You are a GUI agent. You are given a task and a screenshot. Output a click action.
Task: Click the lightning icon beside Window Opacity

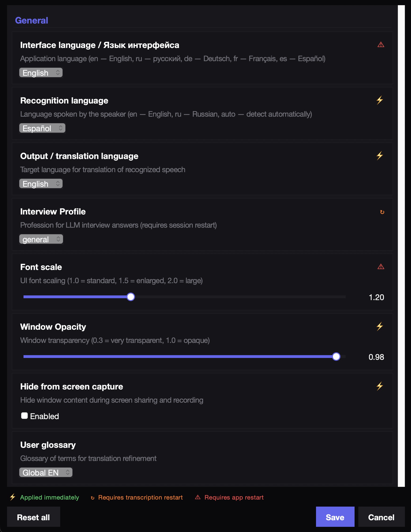coord(379,326)
